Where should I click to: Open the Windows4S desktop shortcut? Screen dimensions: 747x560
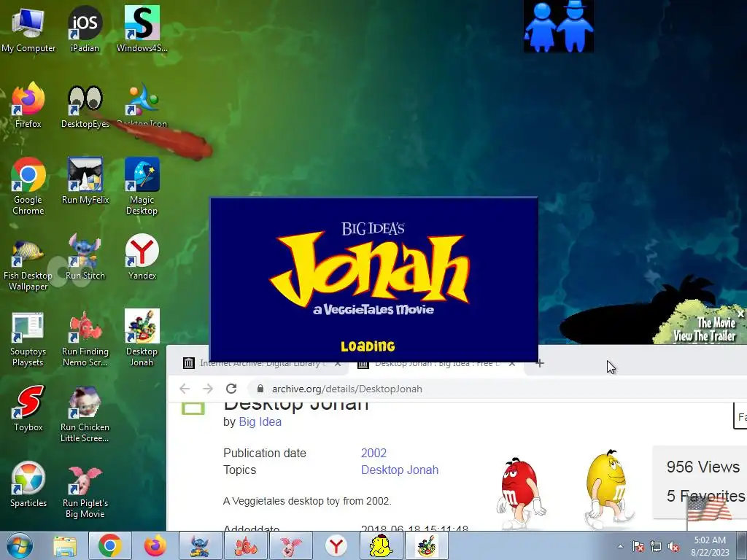click(x=142, y=29)
